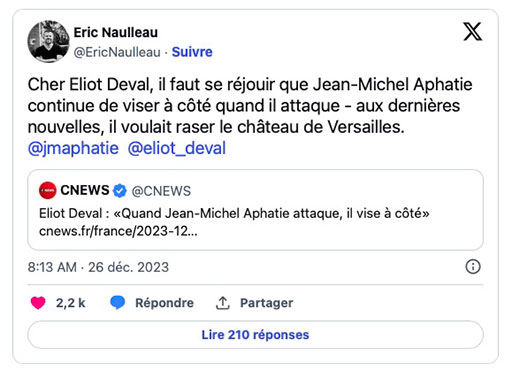The width and height of the screenshot is (512, 371).
Task: Open the info circle icon
Action: pos(473,267)
